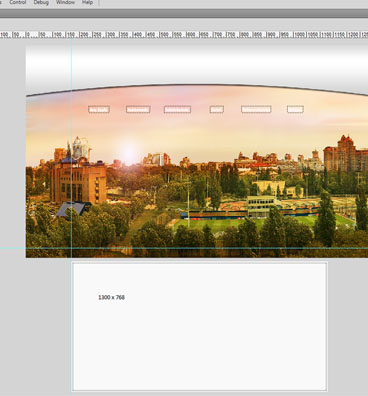Open the Window menu
This screenshot has height=396, width=368.
65,2
